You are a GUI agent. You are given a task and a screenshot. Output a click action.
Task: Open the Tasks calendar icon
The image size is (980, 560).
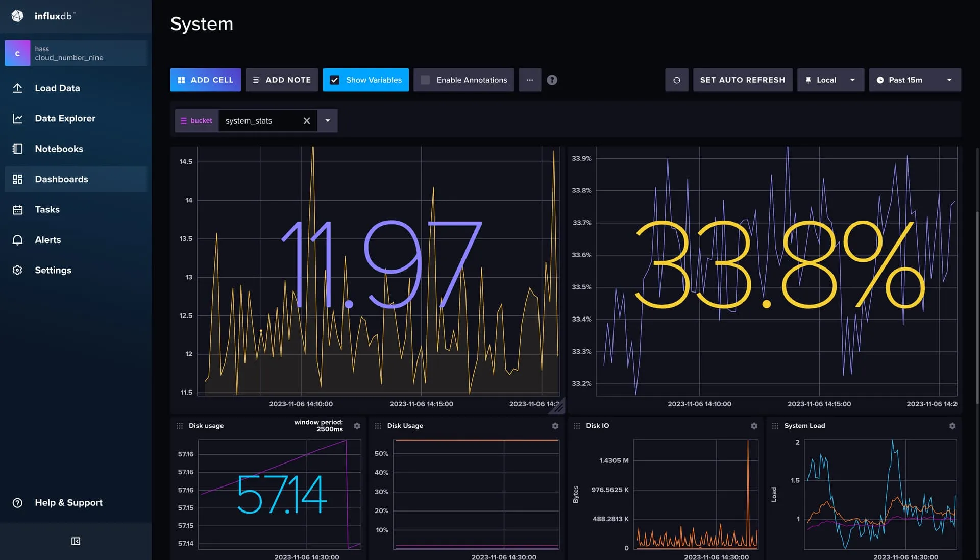(x=17, y=209)
